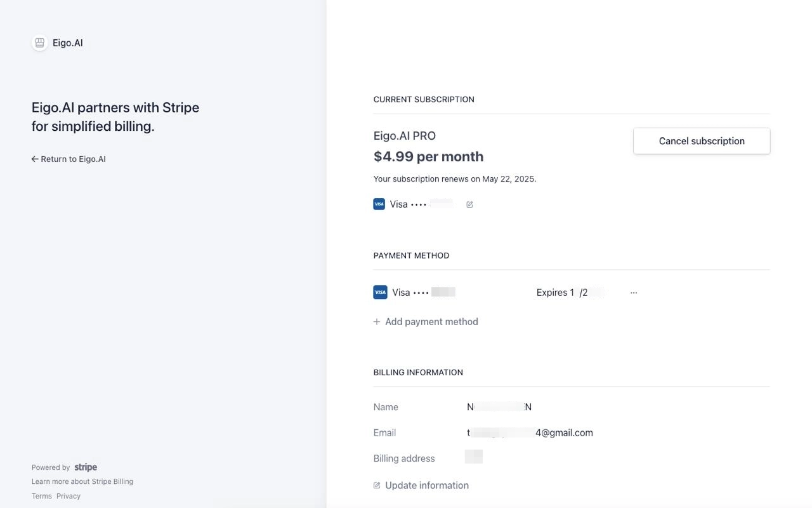Click the Billing address label
Viewport: 812px width, 508px height.
click(x=404, y=458)
